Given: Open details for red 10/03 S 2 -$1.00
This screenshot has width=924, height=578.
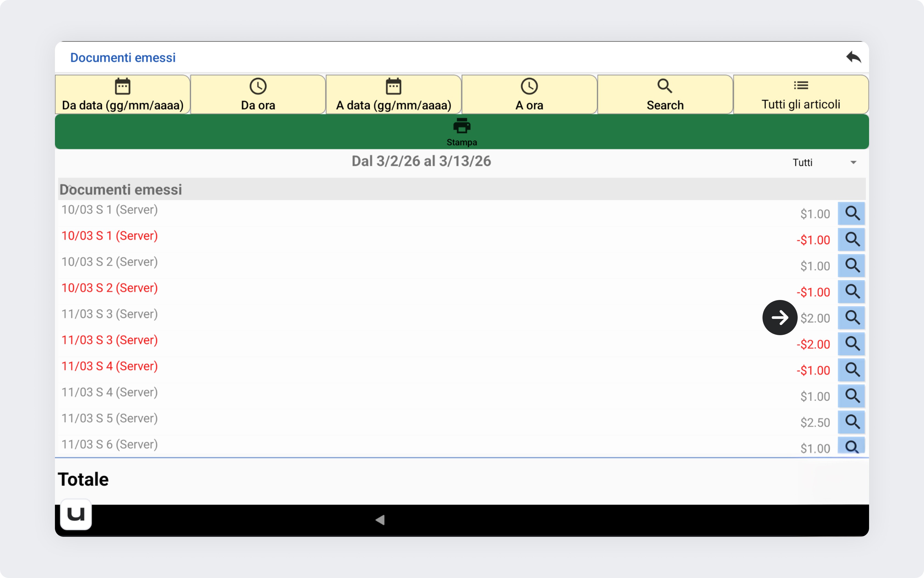Looking at the screenshot, I should click(851, 291).
